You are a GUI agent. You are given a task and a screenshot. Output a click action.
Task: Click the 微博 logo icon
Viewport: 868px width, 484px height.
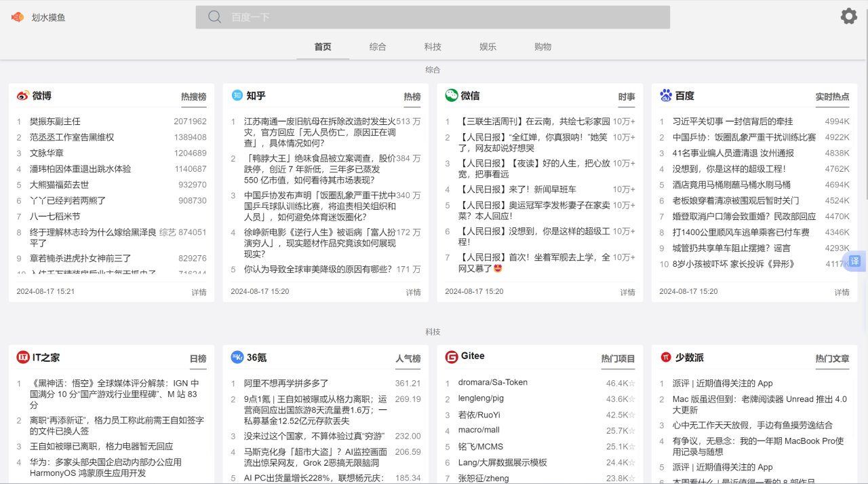click(x=23, y=96)
